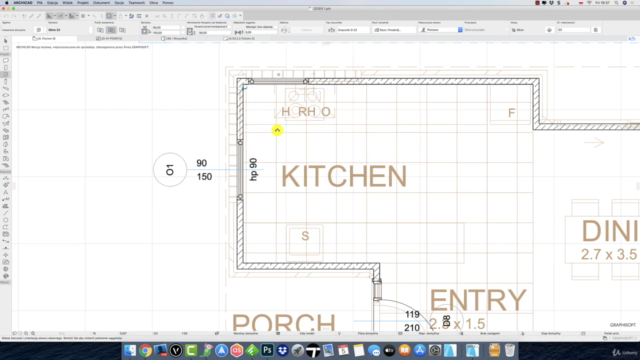Click the window element in the kitchen's left wall
This screenshot has height=360, width=640.
(x=240, y=170)
